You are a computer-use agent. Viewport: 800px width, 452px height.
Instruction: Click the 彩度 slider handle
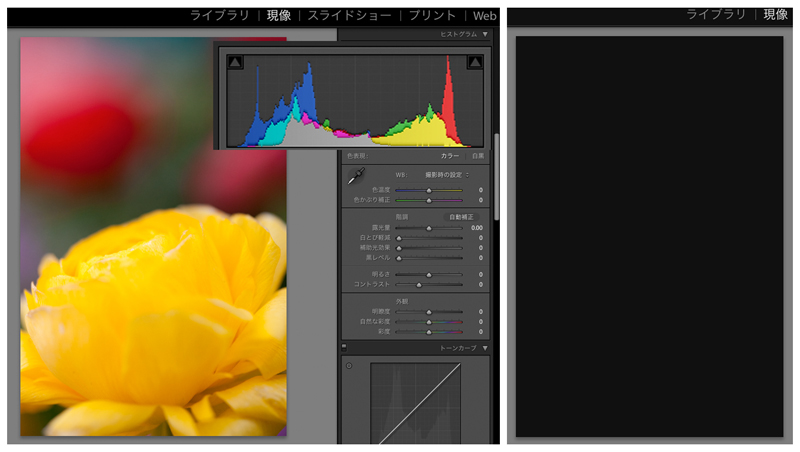coord(429,332)
